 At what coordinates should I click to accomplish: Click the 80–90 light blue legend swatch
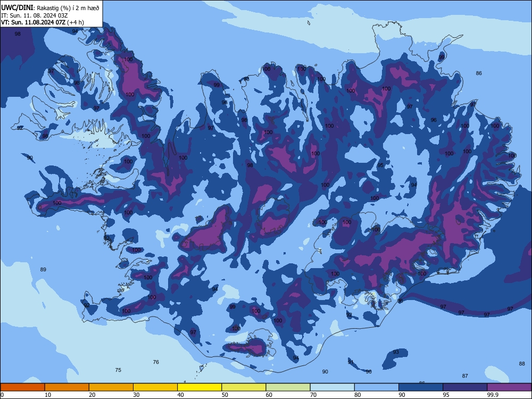[376, 387]
